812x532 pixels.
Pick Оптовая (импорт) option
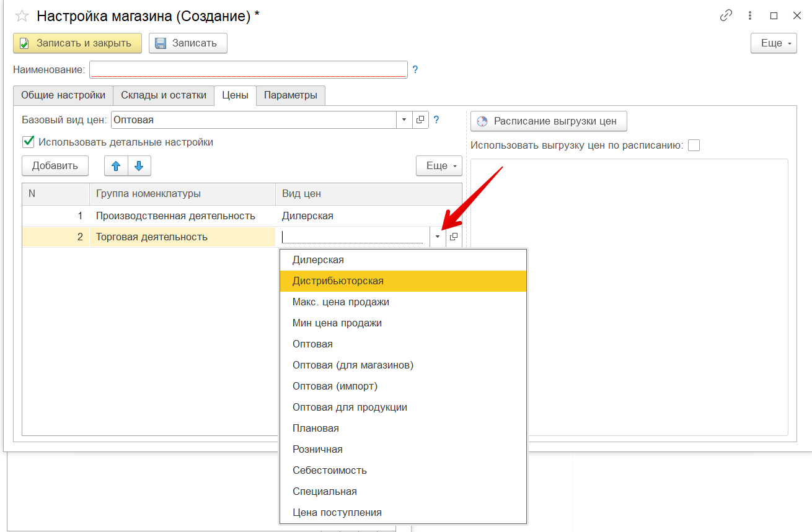[403, 386]
